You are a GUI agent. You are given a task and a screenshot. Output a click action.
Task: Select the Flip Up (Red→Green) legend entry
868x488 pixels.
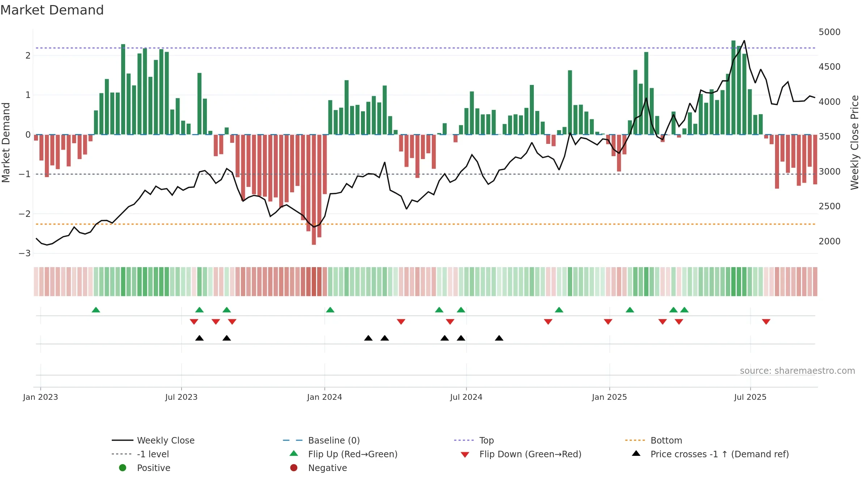pos(344,454)
